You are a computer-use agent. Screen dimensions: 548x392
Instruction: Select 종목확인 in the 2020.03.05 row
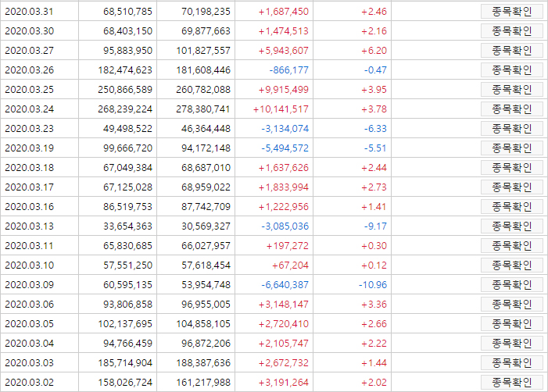[512, 324]
